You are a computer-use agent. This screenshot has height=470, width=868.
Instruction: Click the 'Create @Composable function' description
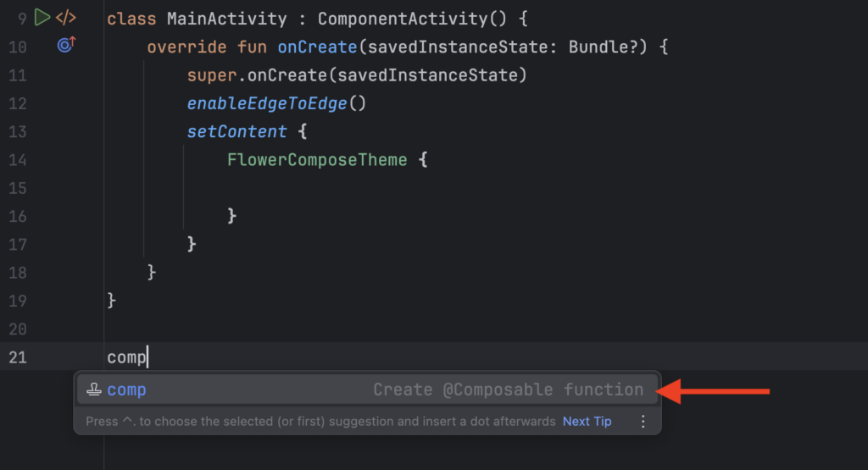508,390
